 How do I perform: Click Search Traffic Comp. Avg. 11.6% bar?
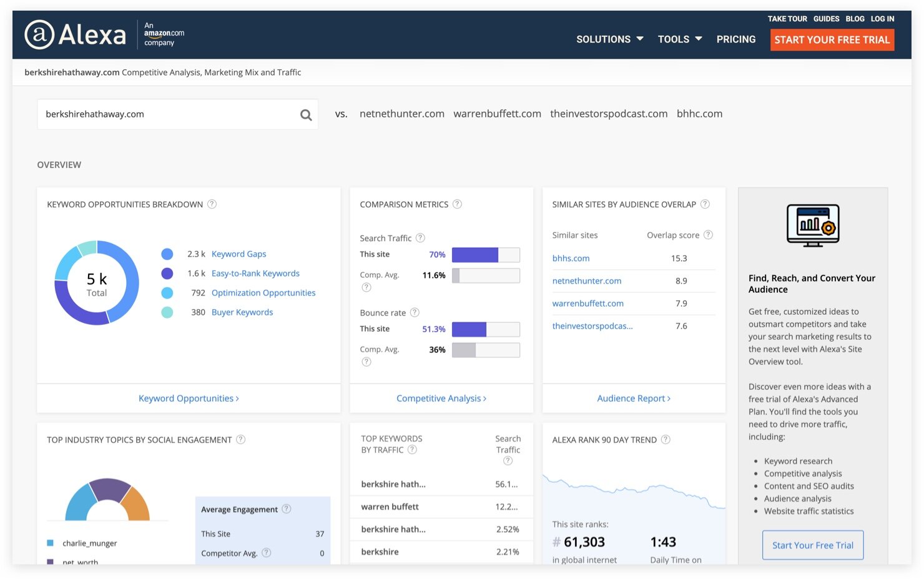coord(486,275)
